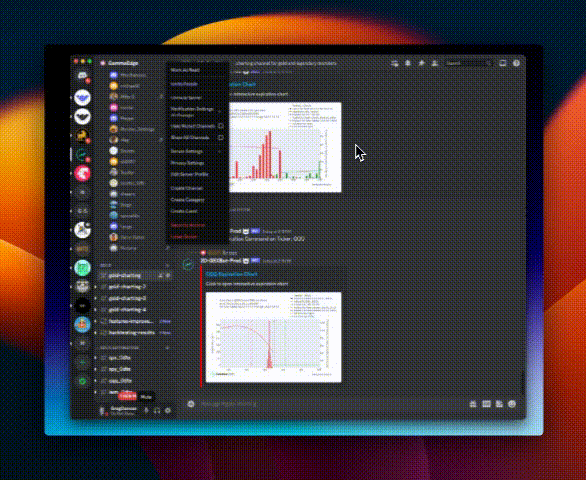Open Discord home Direct Messages icon

pyautogui.click(x=82, y=76)
